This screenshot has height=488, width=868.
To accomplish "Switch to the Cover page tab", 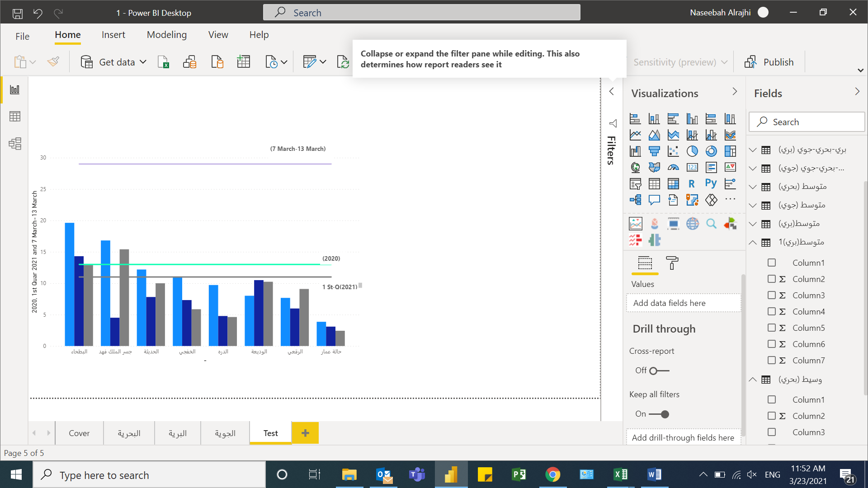I will 79,433.
